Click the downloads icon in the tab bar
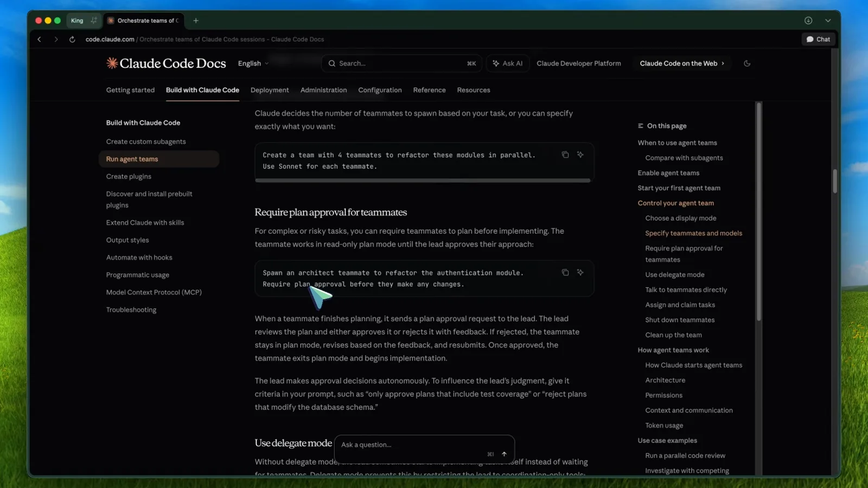Viewport: 868px width, 488px height. (x=808, y=21)
